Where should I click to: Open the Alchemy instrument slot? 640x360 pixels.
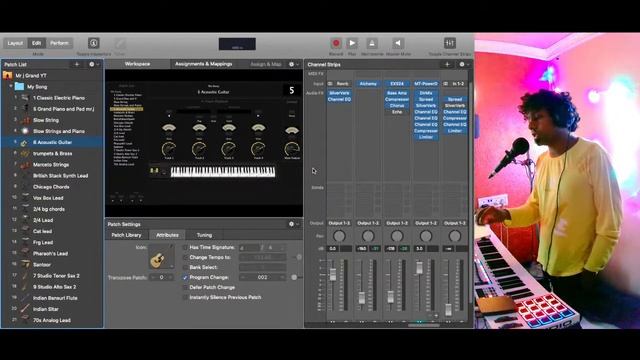[368, 84]
